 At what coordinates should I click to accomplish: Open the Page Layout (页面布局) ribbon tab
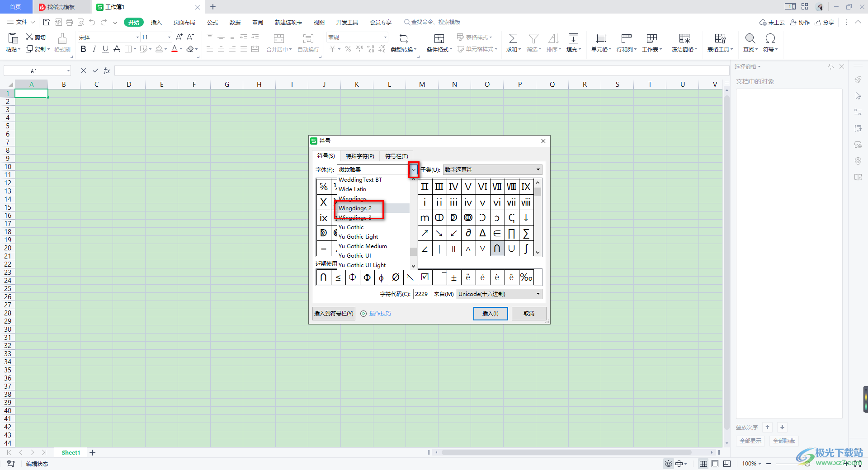coord(184,22)
